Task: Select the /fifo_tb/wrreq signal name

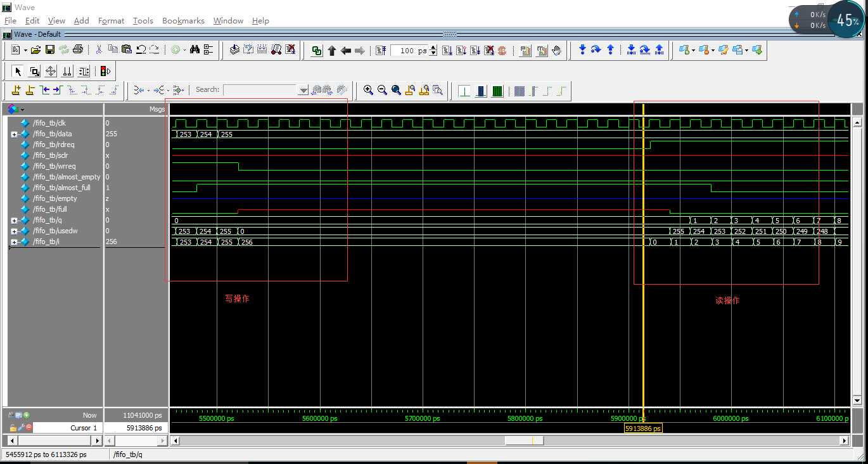Action: tap(54, 166)
